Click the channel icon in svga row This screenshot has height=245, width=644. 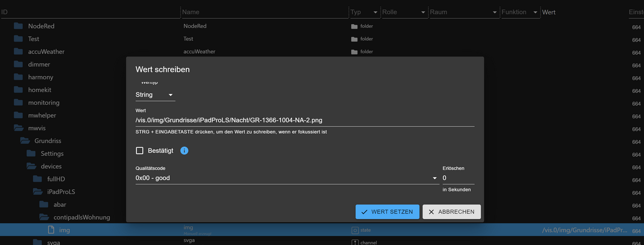[354, 242]
